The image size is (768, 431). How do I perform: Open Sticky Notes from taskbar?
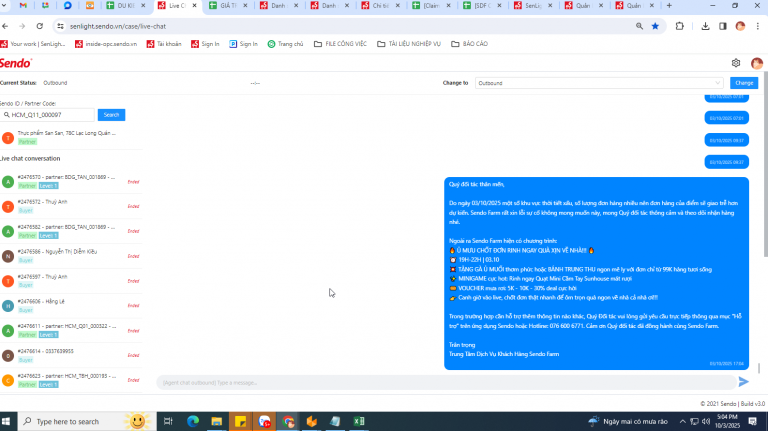[x=240, y=421]
